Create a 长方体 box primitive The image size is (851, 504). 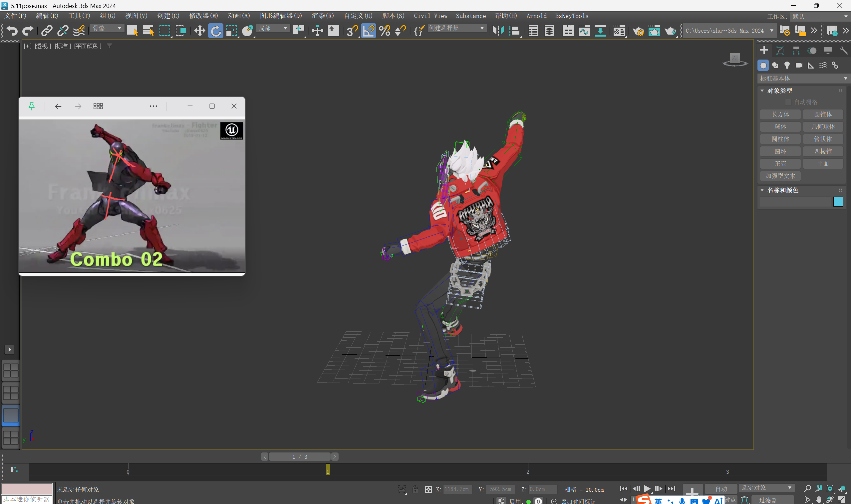pyautogui.click(x=780, y=114)
